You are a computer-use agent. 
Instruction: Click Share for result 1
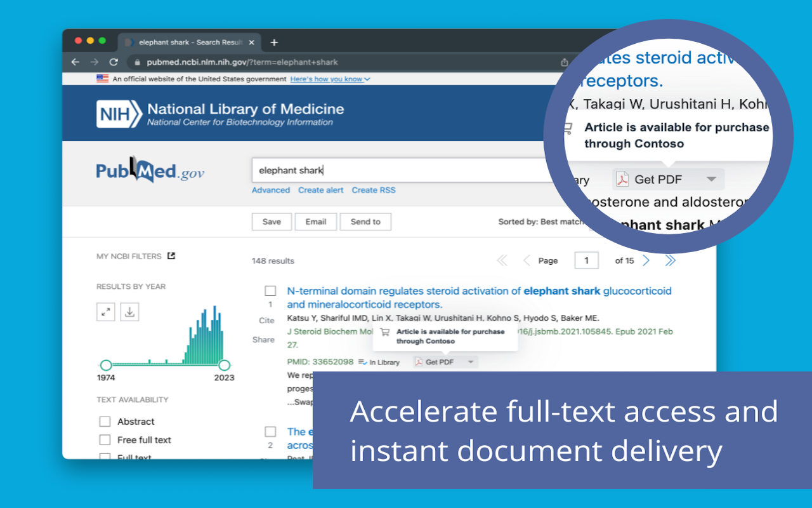tap(263, 340)
